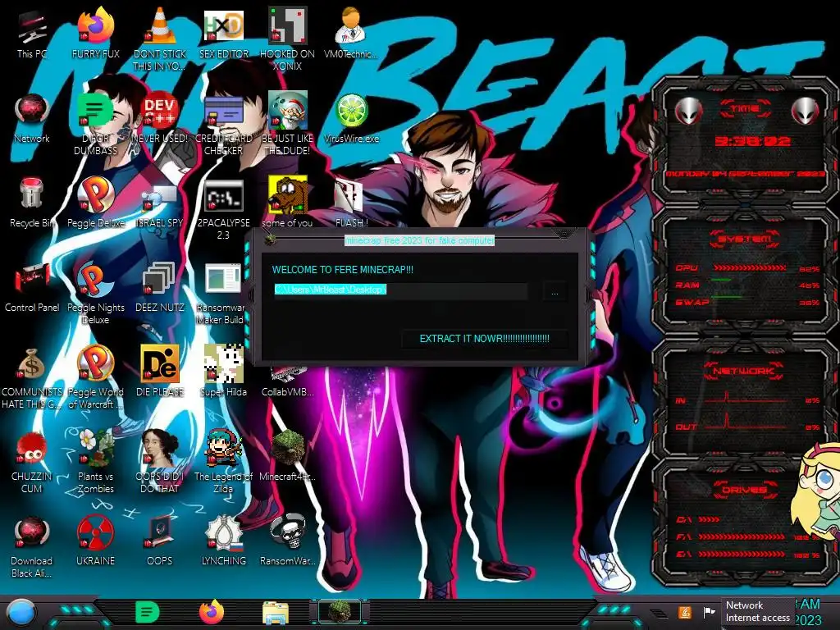840x630 pixels.
Task: Click the extraction path input field
Action: click(x=400, y=290)
